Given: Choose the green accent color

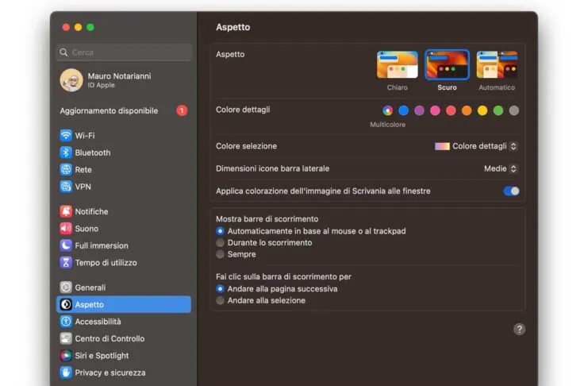Looking at the screenshot, I should click(498, 110).
